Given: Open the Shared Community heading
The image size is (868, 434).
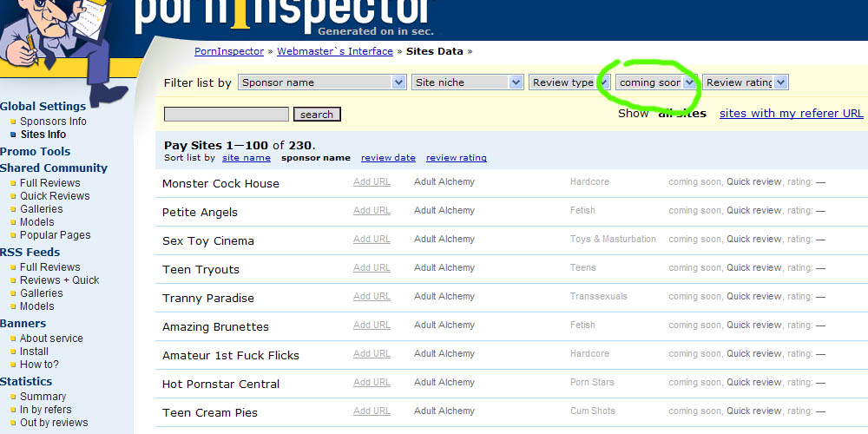Looking at the screenshot, I should [54, 168].
